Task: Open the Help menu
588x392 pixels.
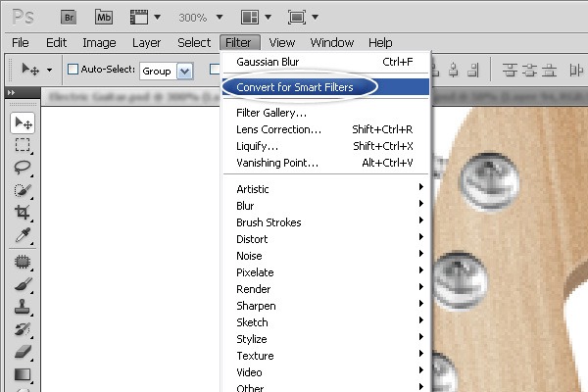Action: click(380, 43)
